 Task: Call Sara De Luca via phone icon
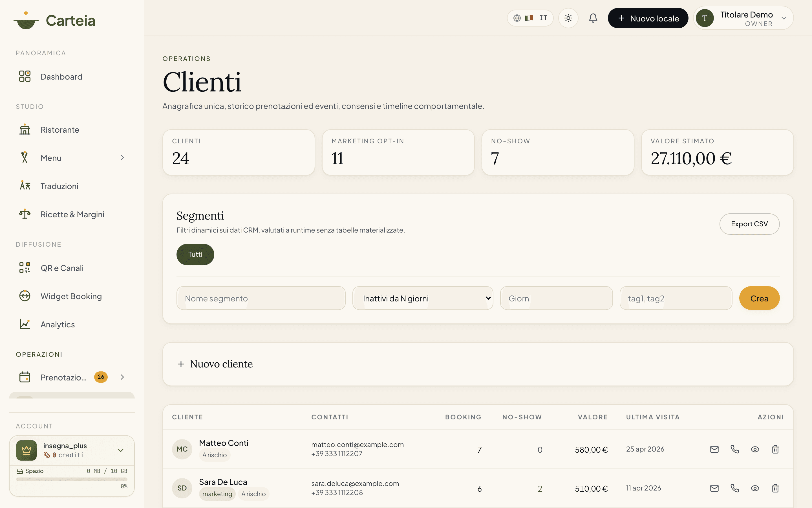tap(735, 488)
